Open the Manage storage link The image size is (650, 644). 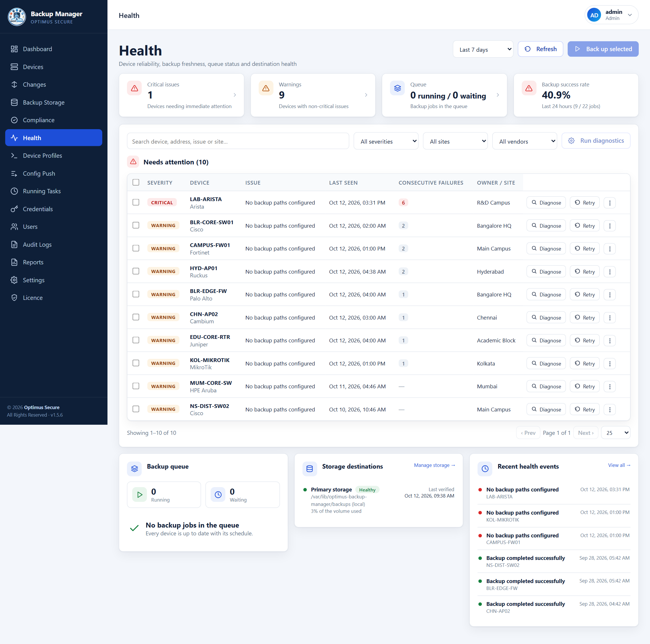[434, 465]
